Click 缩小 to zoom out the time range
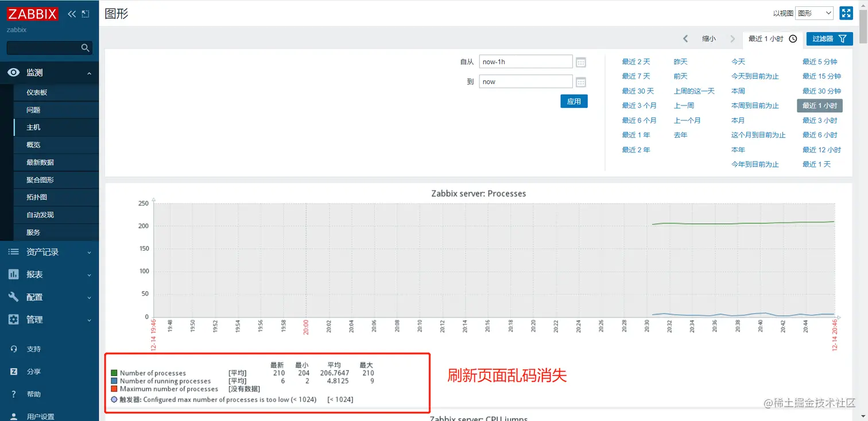The height and width of the screenshot is (421, 868). 709,39
